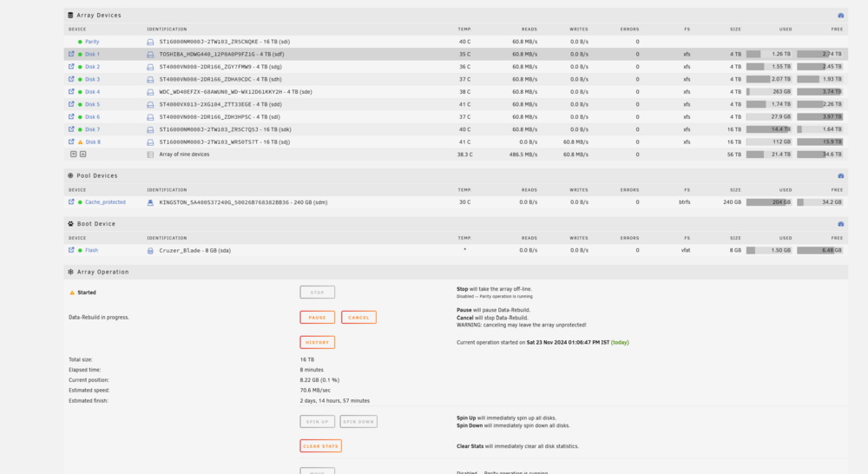Open Disk 3 share browser icon
This screenshot has height=474, width=868.
pos(71,79)
